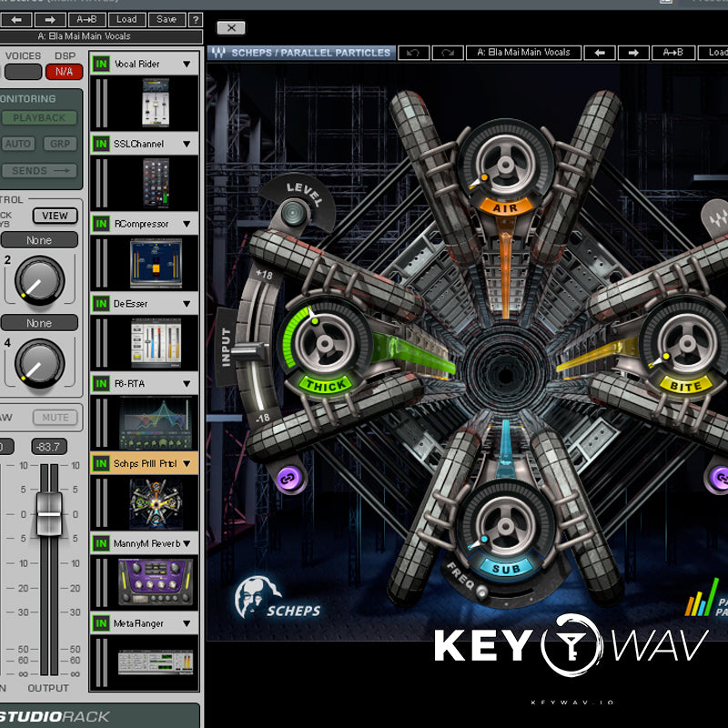Click the purple link icon below THICK
Viewport: 728px width, 728px height.
click(x=288, y=478)
